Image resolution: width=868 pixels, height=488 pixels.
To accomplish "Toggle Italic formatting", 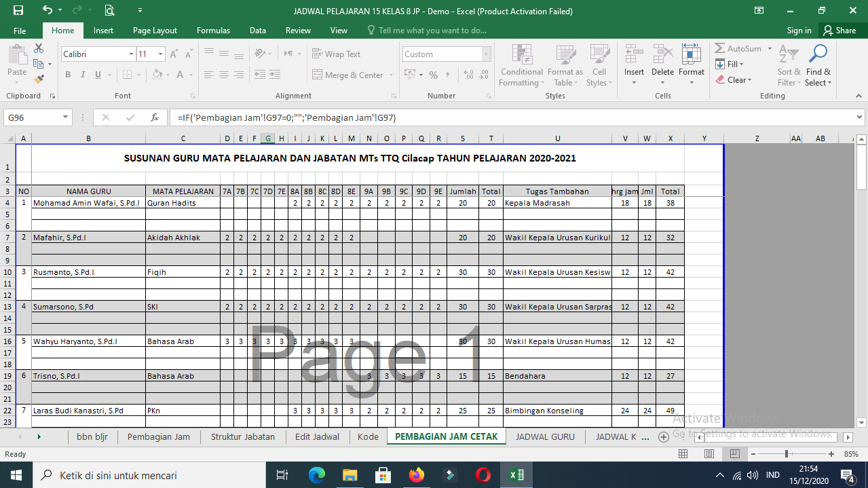I will click(x=83, y=75).
